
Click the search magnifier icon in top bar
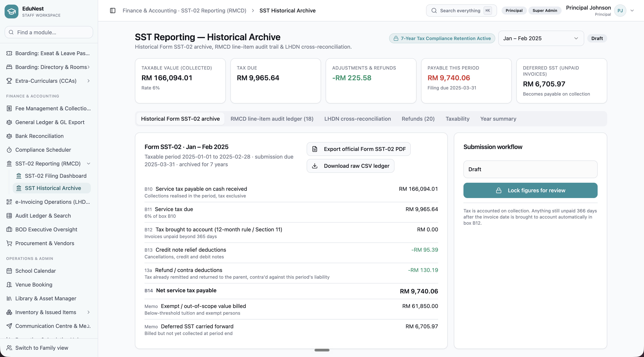point(434,11)
